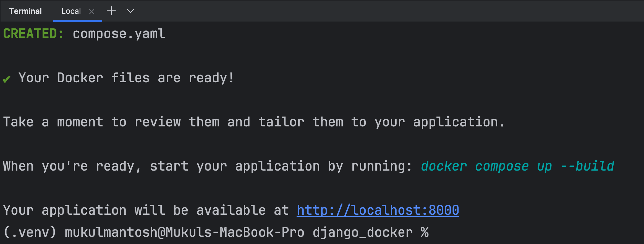This screenshot has height=244, width=644.
Task: Click the 'When you're ready' text
Action: pyautogui.click(x=72, y=166)
